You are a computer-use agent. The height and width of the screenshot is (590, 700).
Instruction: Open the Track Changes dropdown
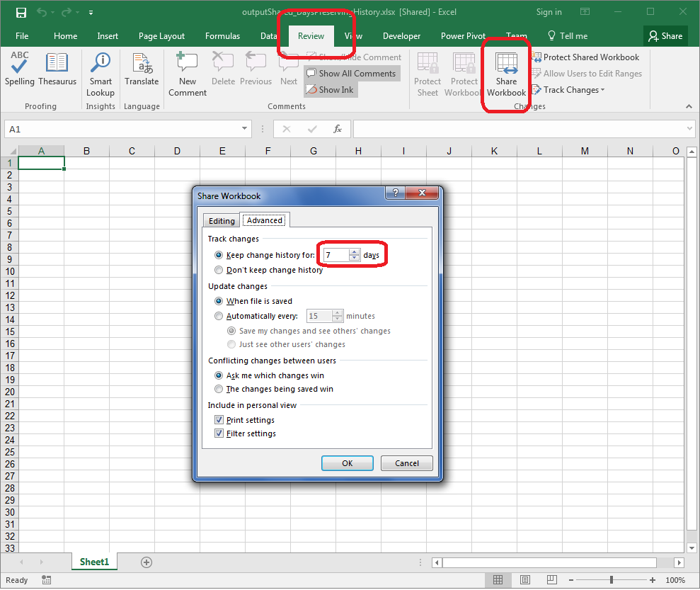point(573,90)
